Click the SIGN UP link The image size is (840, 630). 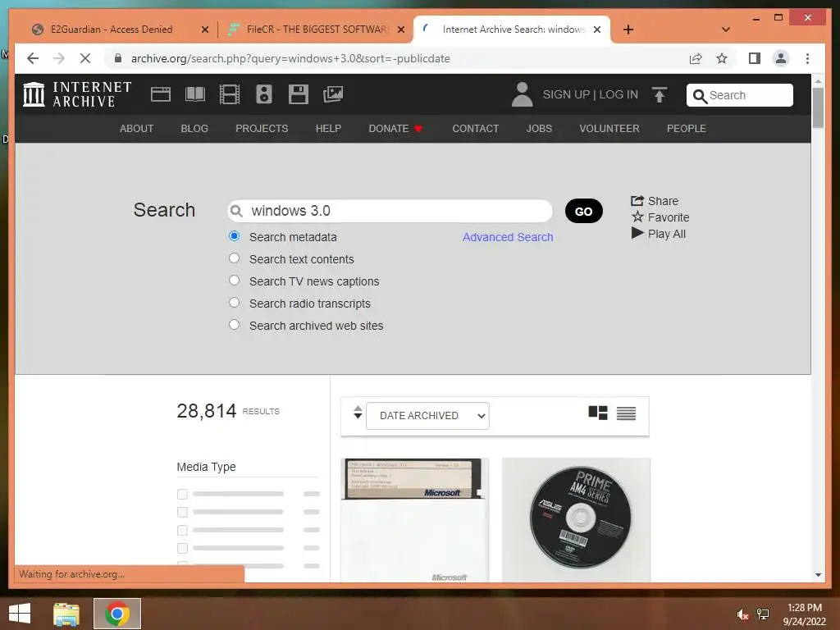tap(566, 94)
